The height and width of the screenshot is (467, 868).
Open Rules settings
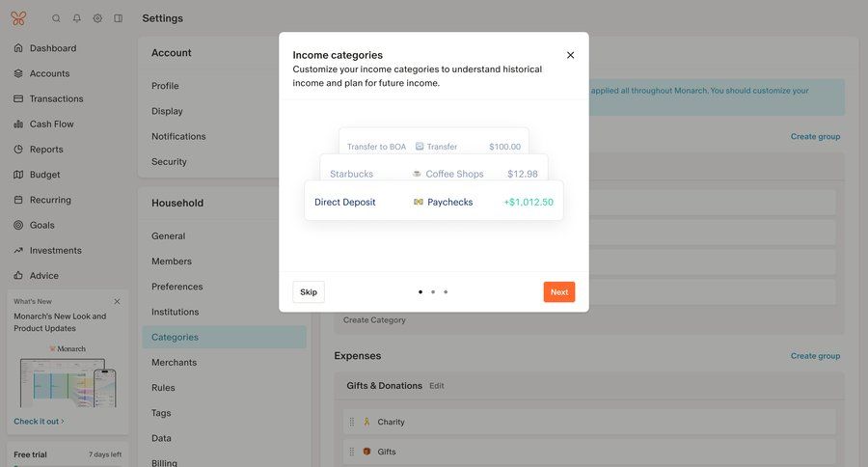pyautogui.click(x=163, y=388)
